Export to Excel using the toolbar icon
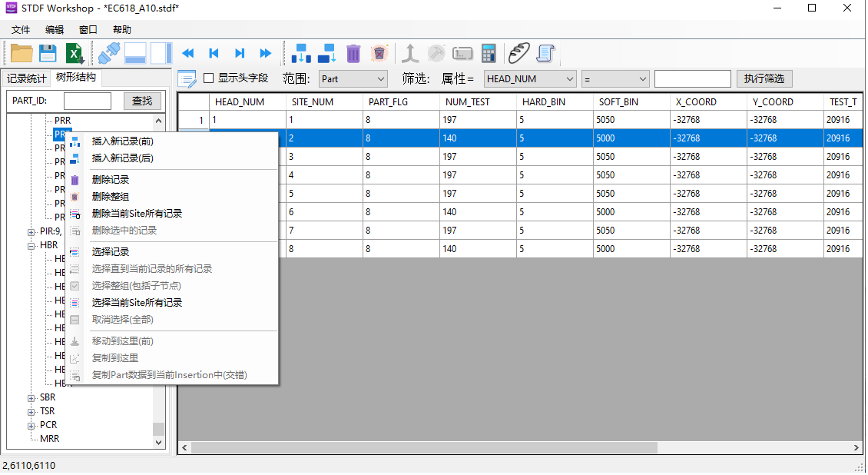This screenshot has width=868, height=475. point(75,53)
